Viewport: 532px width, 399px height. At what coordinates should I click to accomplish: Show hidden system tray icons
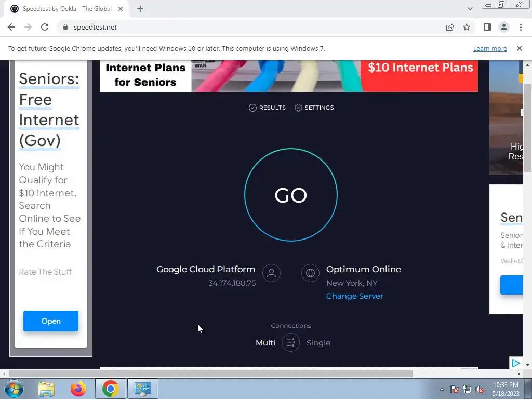tap(442, 389)
